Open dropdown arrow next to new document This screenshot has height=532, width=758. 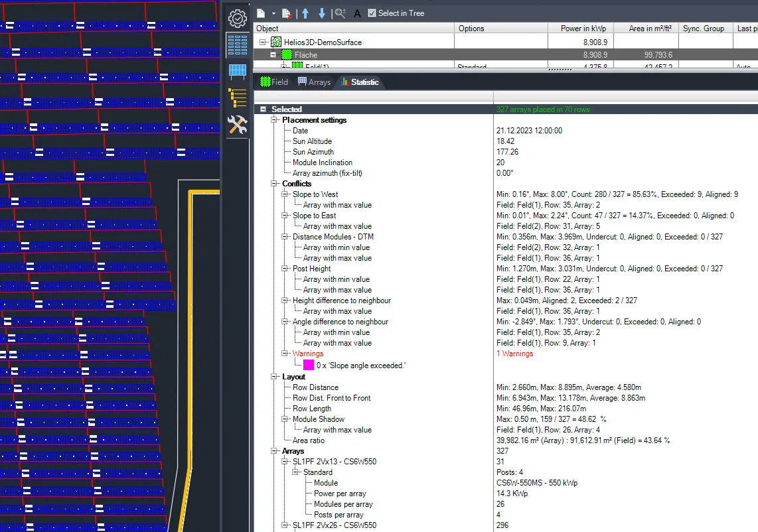273,13
